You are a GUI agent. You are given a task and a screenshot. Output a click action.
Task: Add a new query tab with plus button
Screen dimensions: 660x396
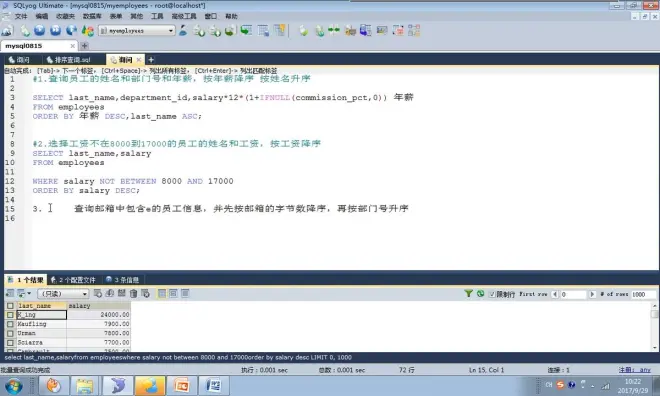(151, 60)
